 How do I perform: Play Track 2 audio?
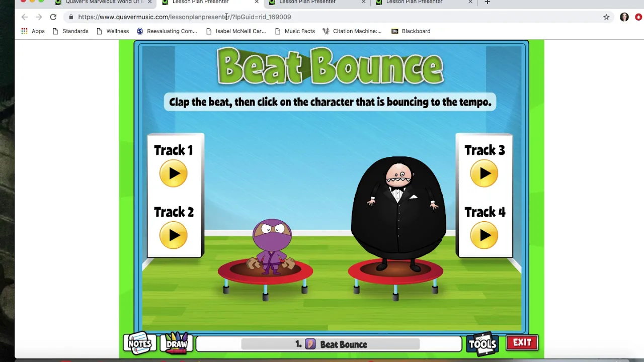[x=173, y=235]
